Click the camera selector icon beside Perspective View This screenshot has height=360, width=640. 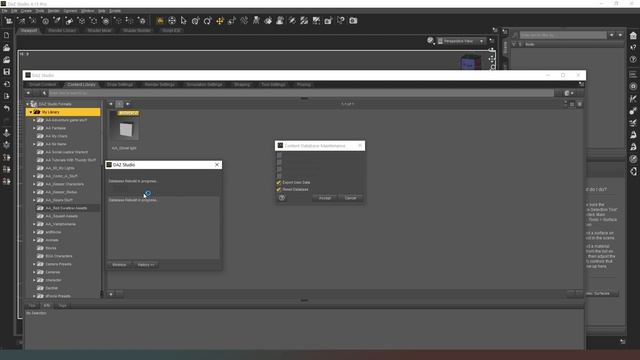pyautogui.click(x=440, y=41)
